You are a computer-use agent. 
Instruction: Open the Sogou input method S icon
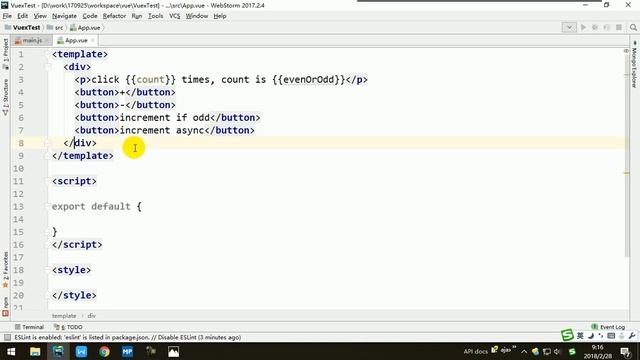click(567, 335)
